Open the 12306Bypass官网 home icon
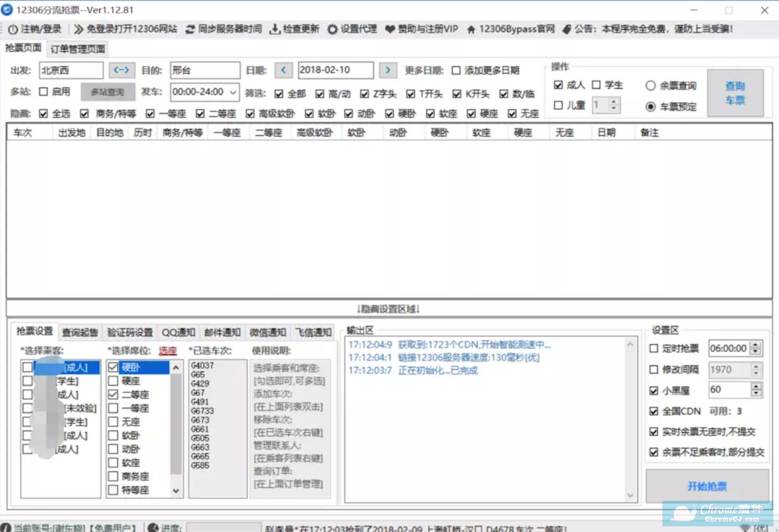This screenshot has height=532, width=779. [x=471, y=29]
